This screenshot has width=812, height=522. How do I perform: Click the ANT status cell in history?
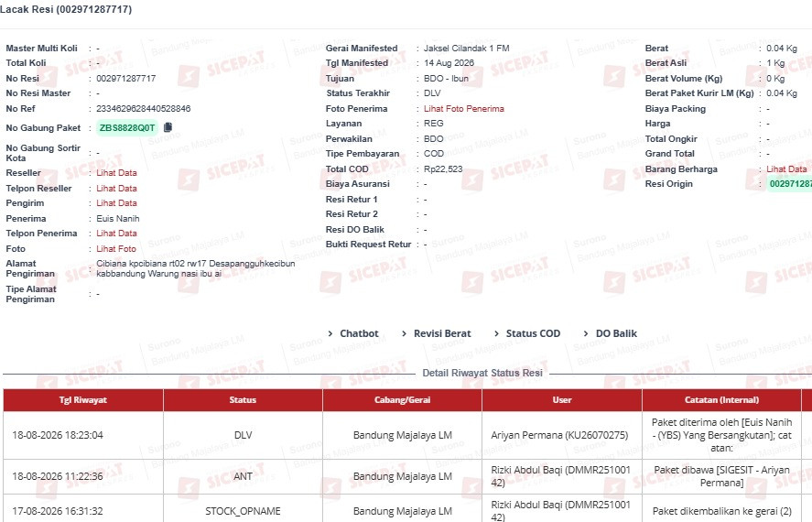coord(243,476)
